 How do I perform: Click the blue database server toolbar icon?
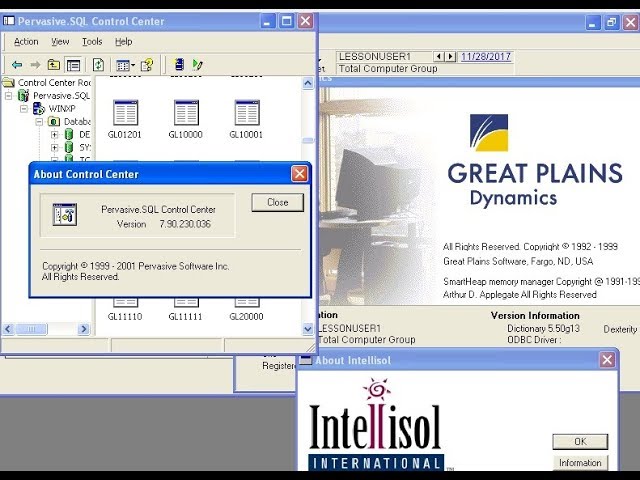pos(179,64)
